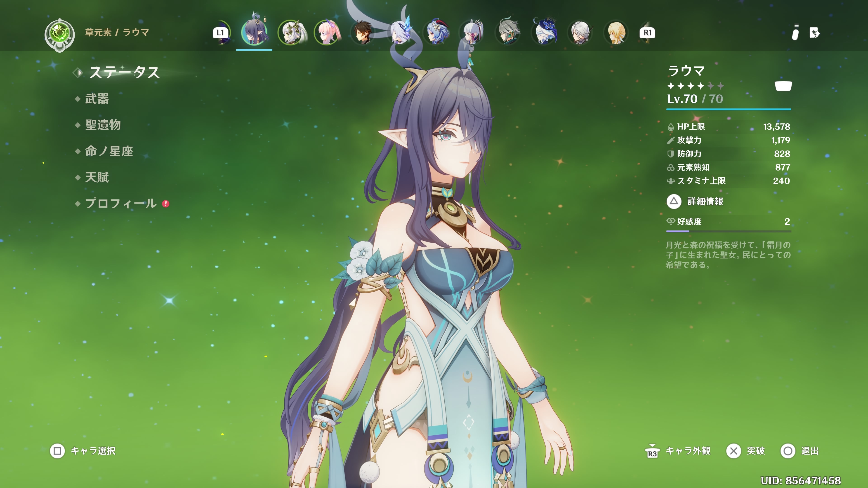Click the Lv.70 / 70 level text

(x=695, y=99)
